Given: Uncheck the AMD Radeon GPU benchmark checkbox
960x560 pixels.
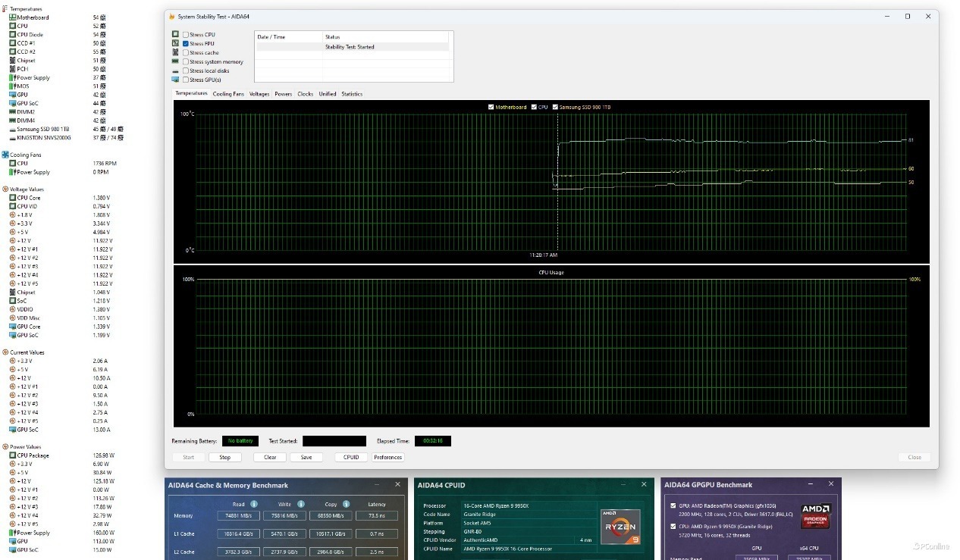Looking at the screenshot, I should coord(673,505).
